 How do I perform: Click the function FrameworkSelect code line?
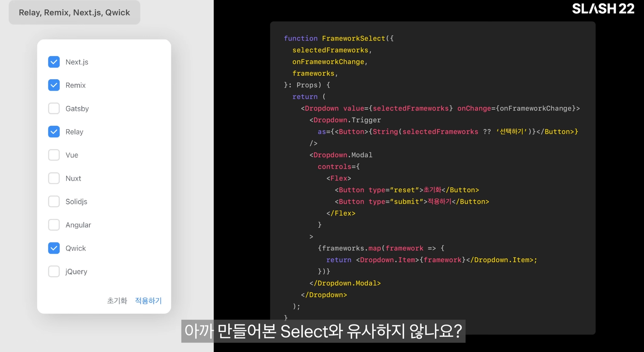pyautogui.click(x=339, y=38)
